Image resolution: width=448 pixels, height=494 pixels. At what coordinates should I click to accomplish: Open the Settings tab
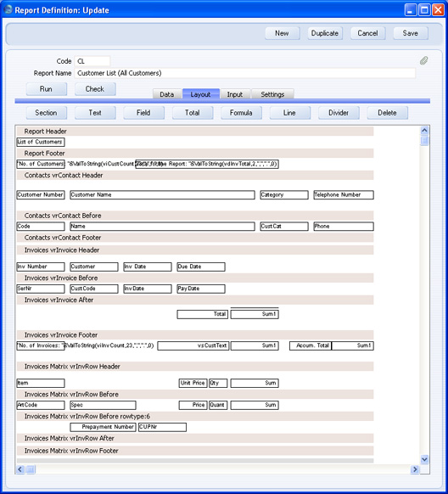click(272, 94)
